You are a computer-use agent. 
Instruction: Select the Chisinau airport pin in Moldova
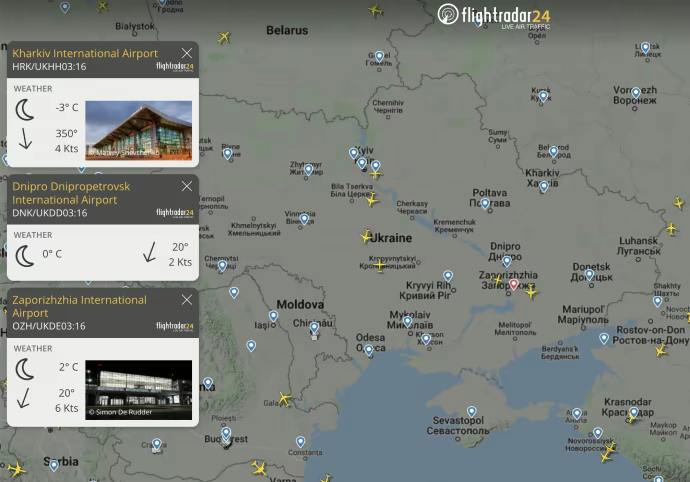(x=314, y=326)
